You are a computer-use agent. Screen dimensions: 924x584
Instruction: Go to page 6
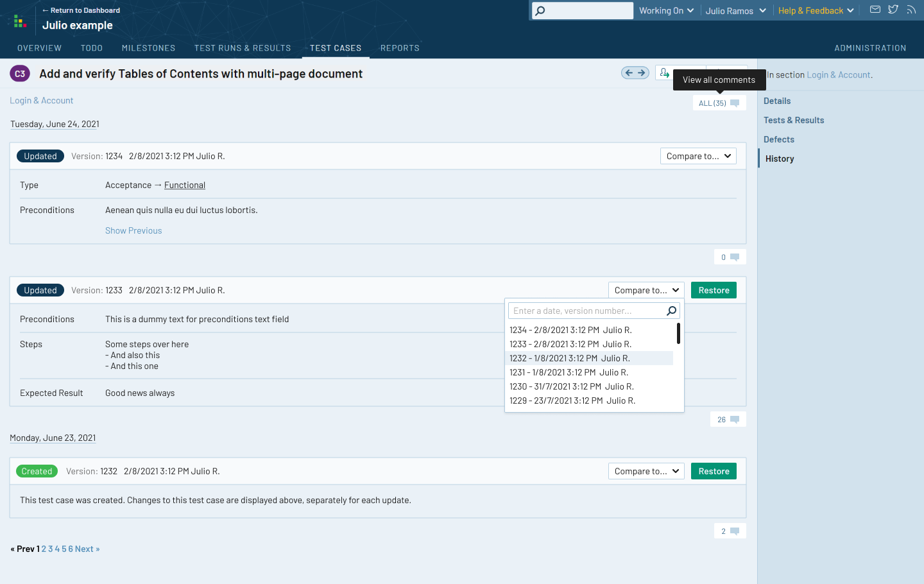[x=71, y=549]
